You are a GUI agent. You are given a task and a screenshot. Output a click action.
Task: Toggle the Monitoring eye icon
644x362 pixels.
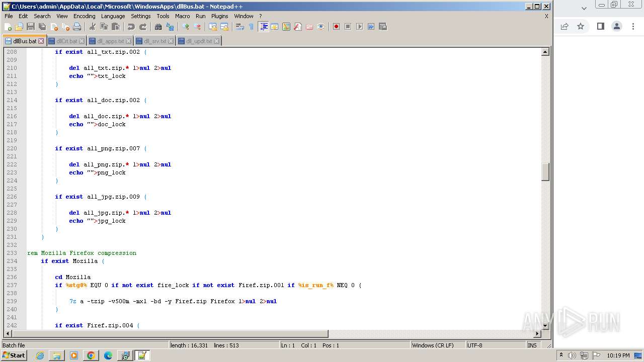click(321, 27)
